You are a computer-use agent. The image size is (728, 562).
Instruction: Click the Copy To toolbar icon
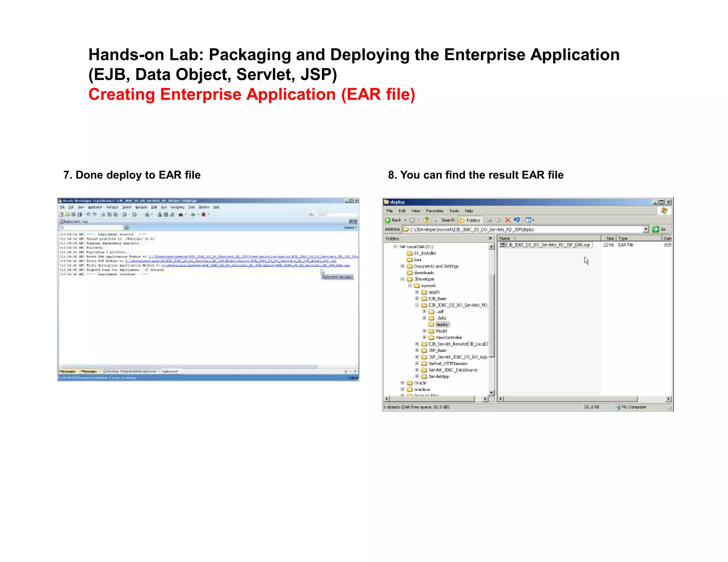(x=499, y=220)
